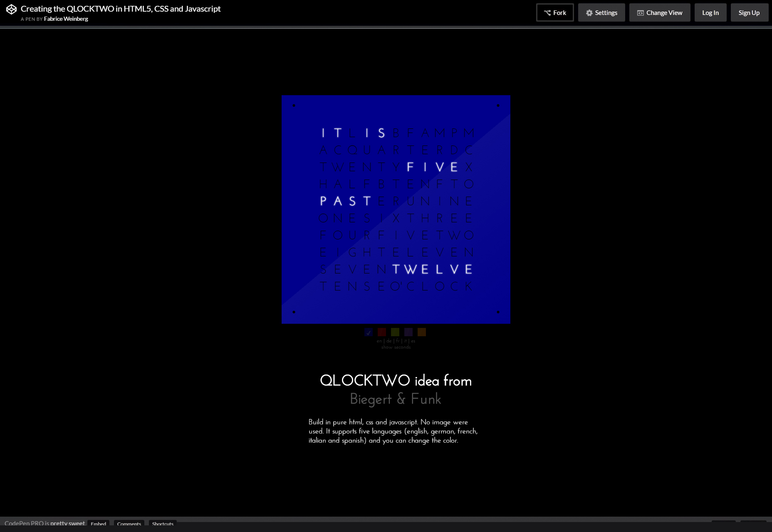Click the dim word 'EIGHT' on clock
This screenshot has width=772, height=532.
pyautogui.click(x=353, y=252)
